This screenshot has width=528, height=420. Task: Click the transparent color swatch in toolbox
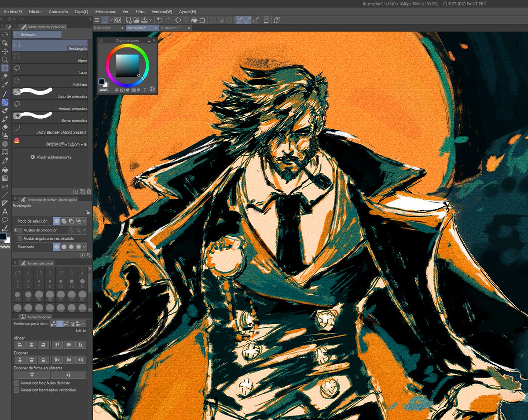click(6, 247)
